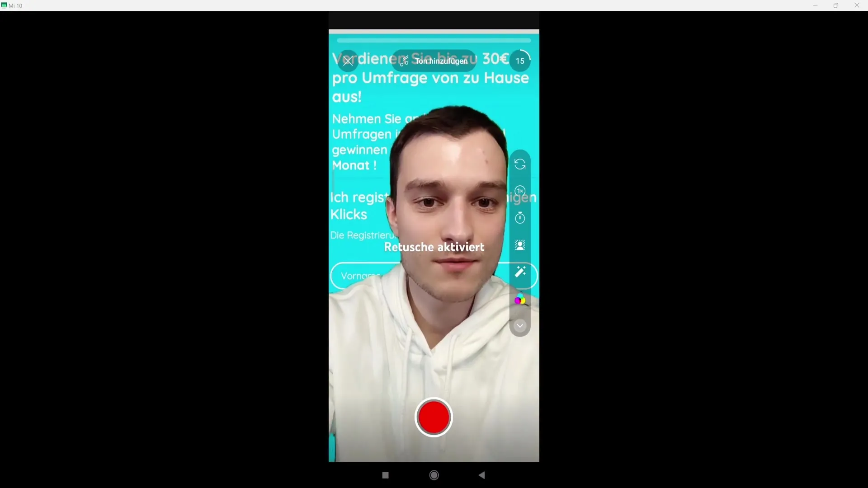Navigate back using triangle button
The image size is (868, 488).
pyautogui.click(x=482, y=475)
